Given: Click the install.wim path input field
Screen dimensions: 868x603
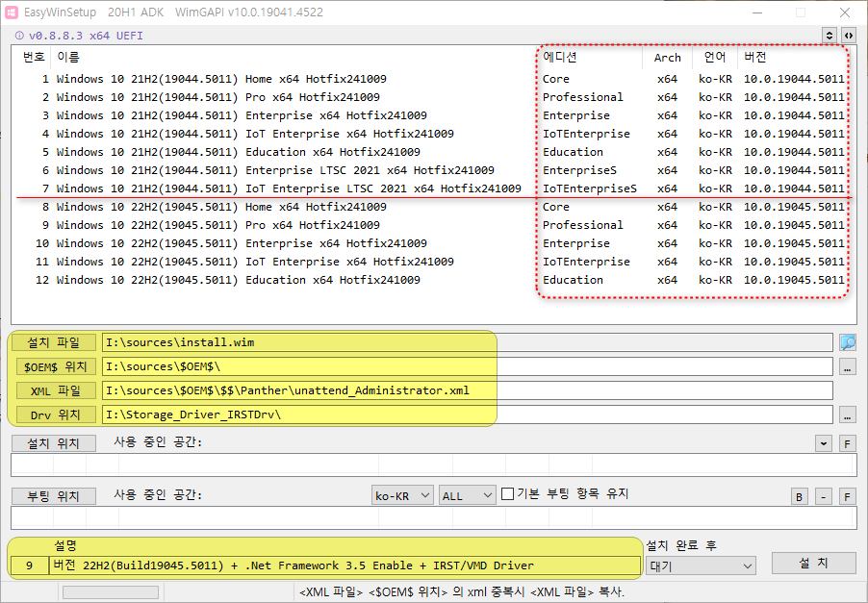Looking at the screenshot, I should click(468, 342).
